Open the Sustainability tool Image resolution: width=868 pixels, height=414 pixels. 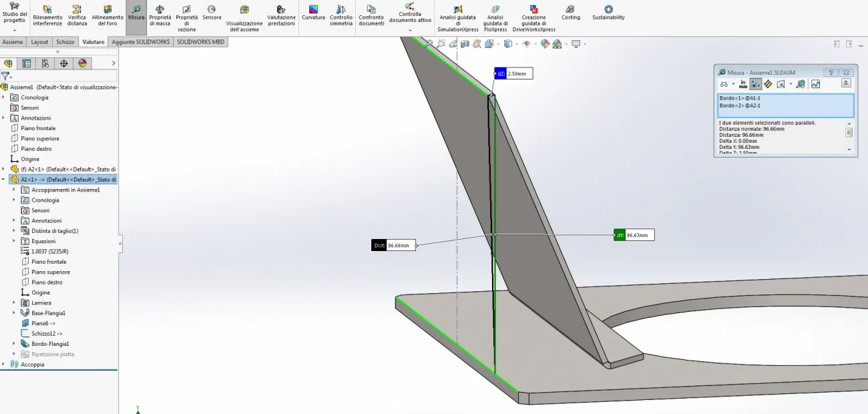[x=608, y=13]
